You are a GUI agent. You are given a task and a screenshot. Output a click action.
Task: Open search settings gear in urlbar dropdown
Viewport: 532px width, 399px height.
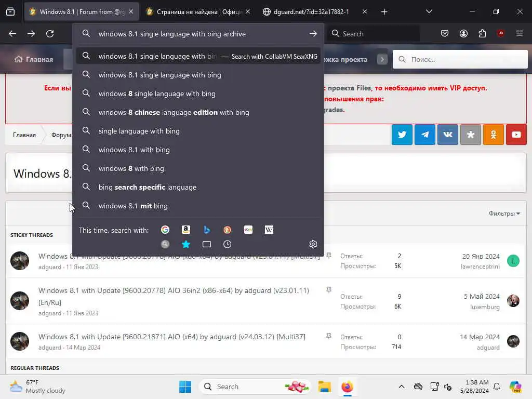(313, 244)
